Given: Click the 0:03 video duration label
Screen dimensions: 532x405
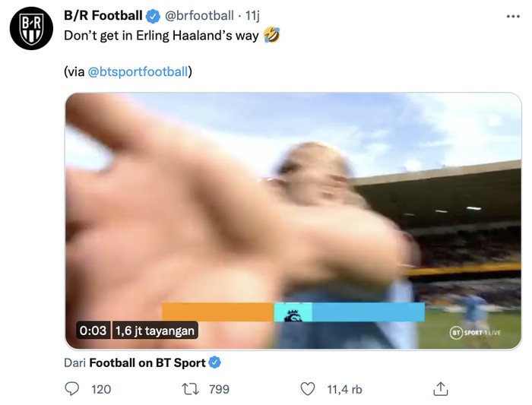Looking at the screenshot, I should (x=93, y=331).
